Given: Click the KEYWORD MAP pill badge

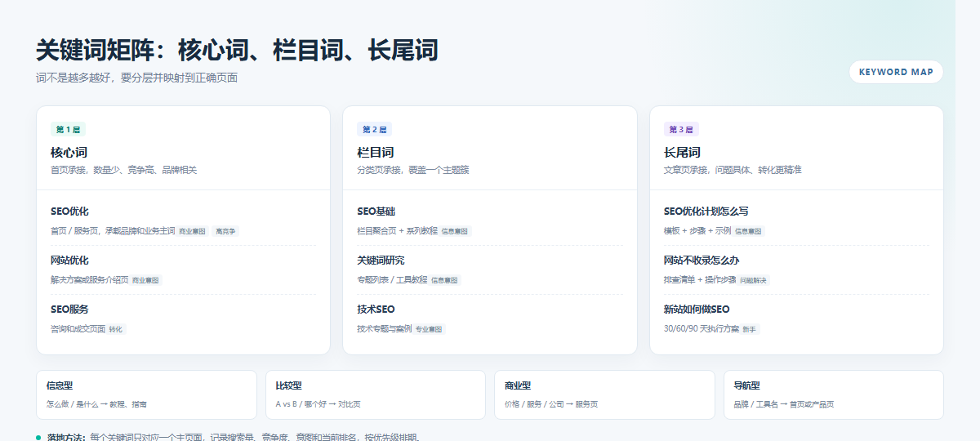Looking at the screenshot, I should coord(896,72).
